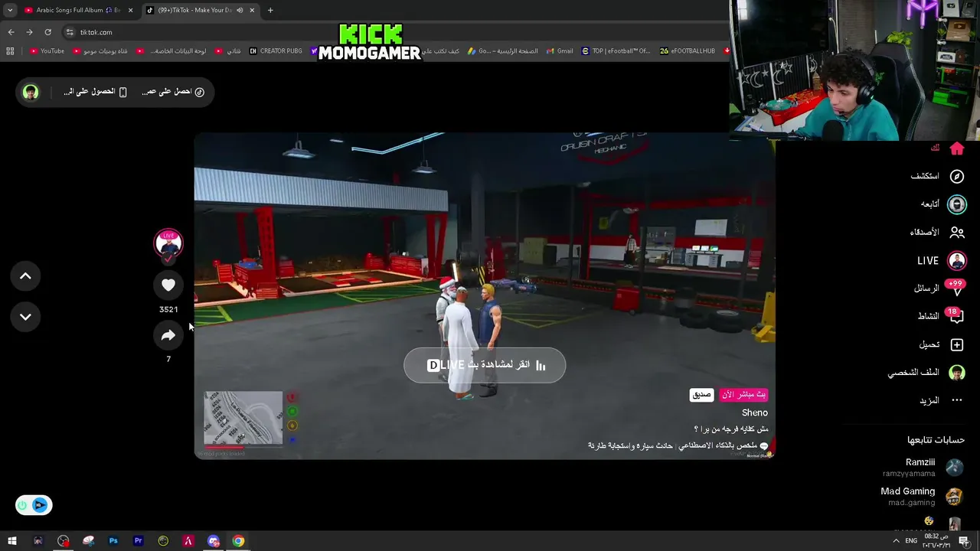Open the Sheno creator name link
The height and width of the screenshot is (551, 980).
pyautogui.click(x=755, y=412)
